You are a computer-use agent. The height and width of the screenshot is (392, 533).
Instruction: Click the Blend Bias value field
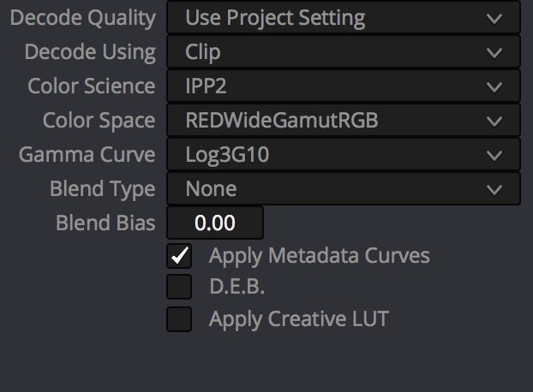[x=214, y=223]
